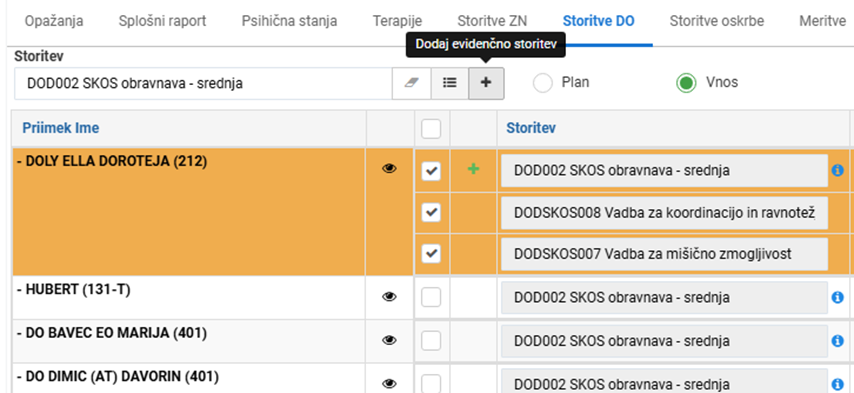Uncheck the DODSKOS008 Vadba za koordinacijo checkbox
Screen dimensions: 854x393
pos(431,213)
